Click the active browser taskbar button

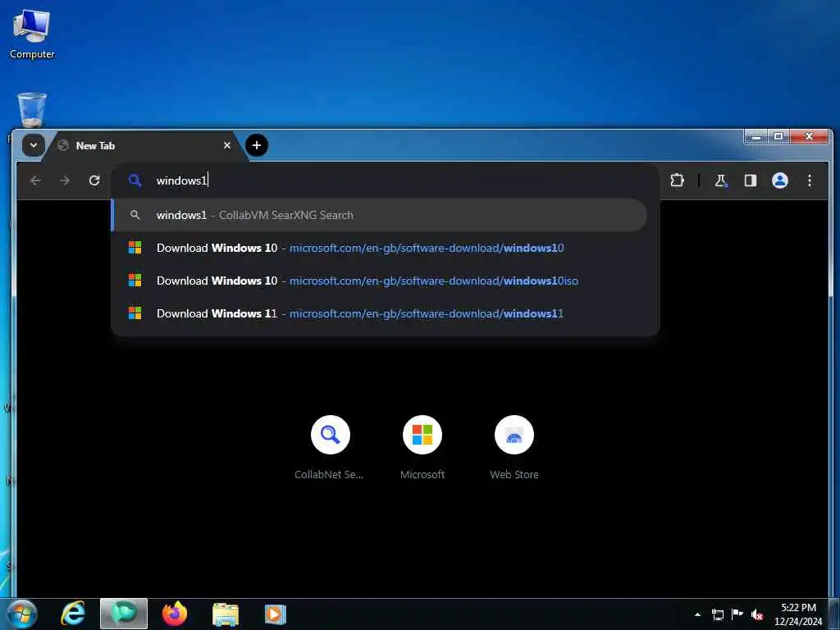pos(124,614)
